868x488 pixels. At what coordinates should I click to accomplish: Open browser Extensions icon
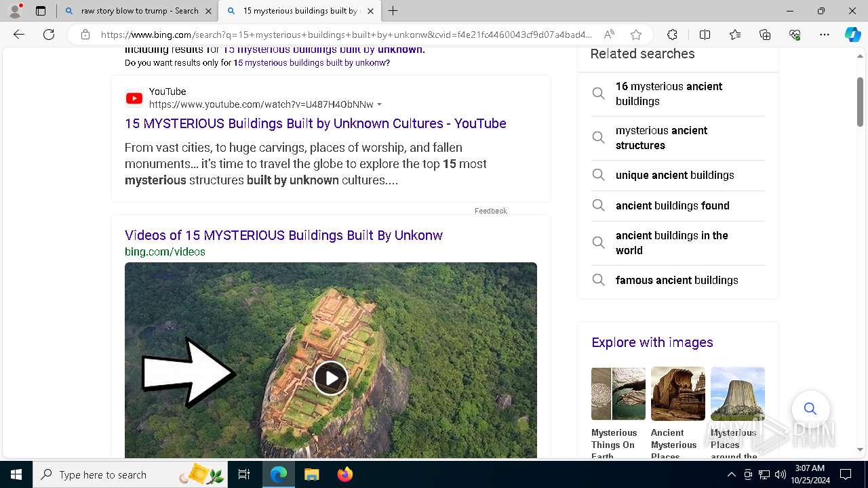coord(672,35)
